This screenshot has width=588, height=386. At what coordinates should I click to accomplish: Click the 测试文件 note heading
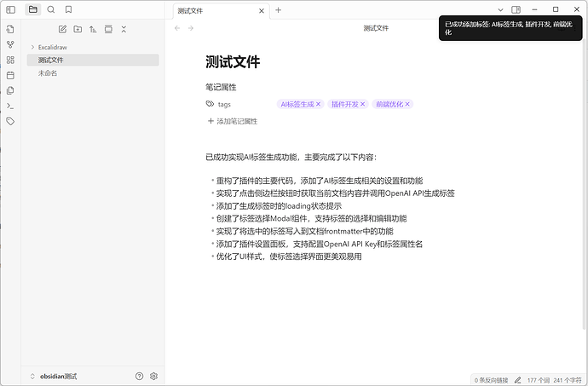233,62
